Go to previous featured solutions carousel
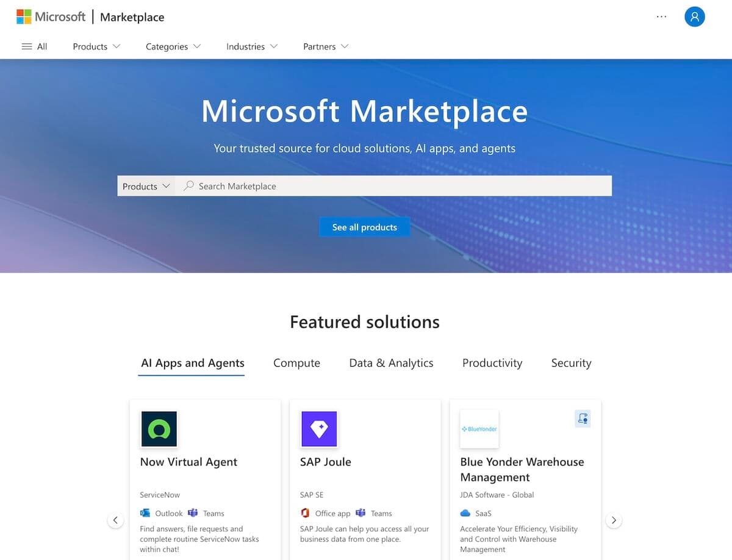The height and width of the screenshot is (560, 732). (115, 520)
